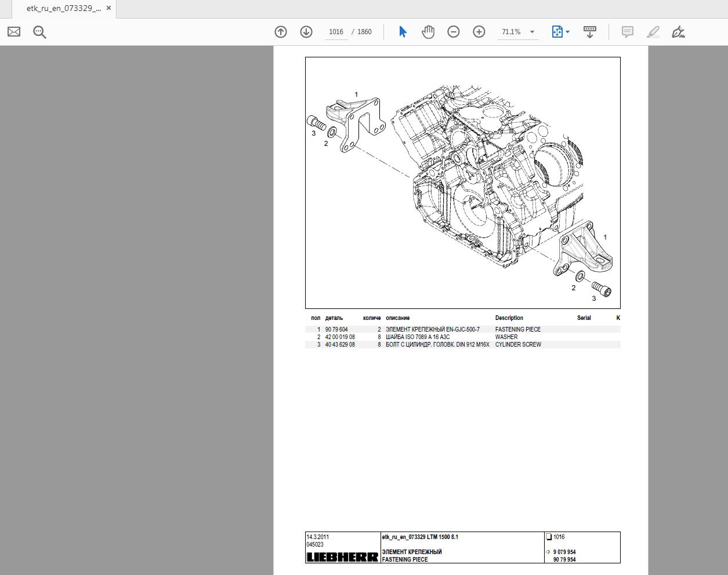Viewport: 728px width, 575px height.
Task: Select the Hand pan tool
Action: pos(428,32)
